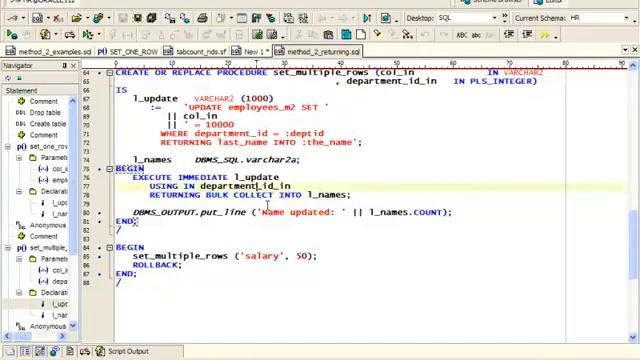This screenshot has width=640, height=360.
Task: Collapse the CREATE OR REPLACE PROCEDURE code block
Action: [109, 73]
